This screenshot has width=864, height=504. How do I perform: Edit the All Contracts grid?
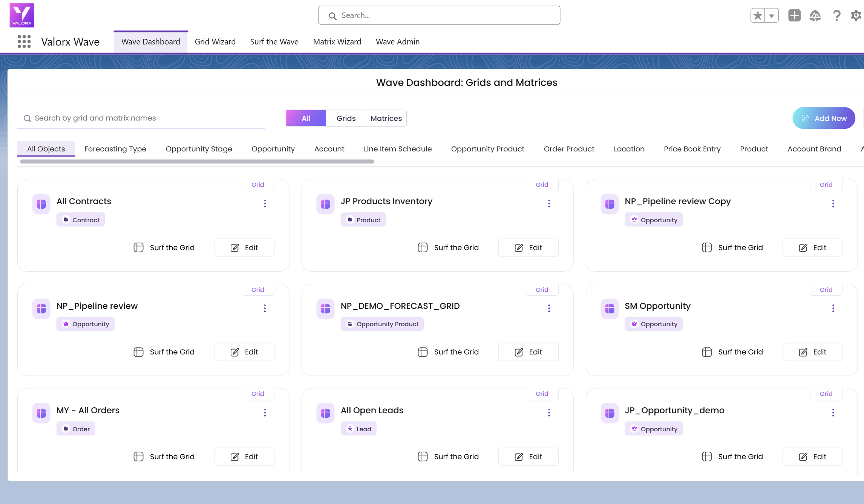[244, 247]
